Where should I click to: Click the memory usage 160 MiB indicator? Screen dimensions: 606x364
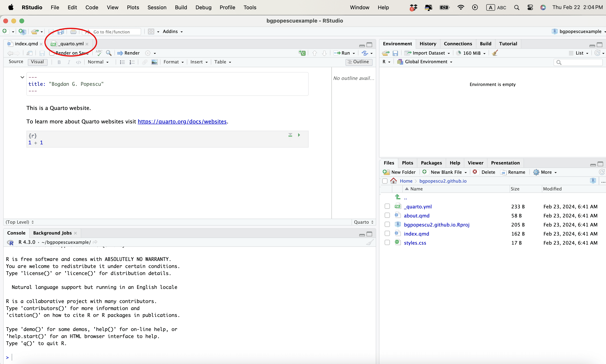(x=472, y=53)
